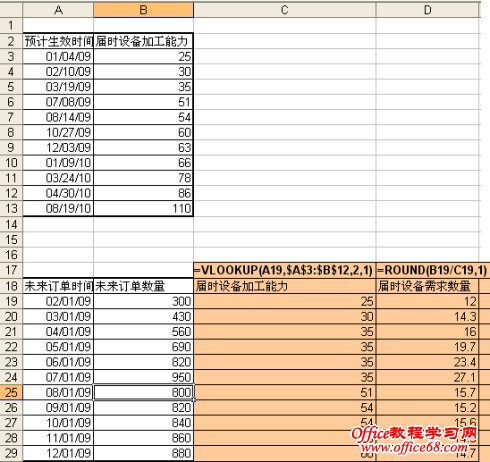Click order date 12/01/09
The image size is (490, 462).
58,453
